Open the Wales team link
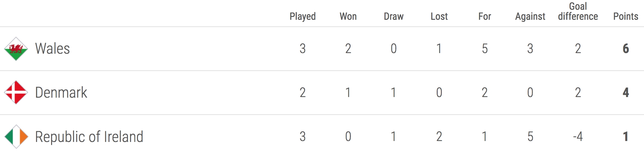The width and height of the screenshot is (644, 152). pyautogui.click(x=52, y=49)
